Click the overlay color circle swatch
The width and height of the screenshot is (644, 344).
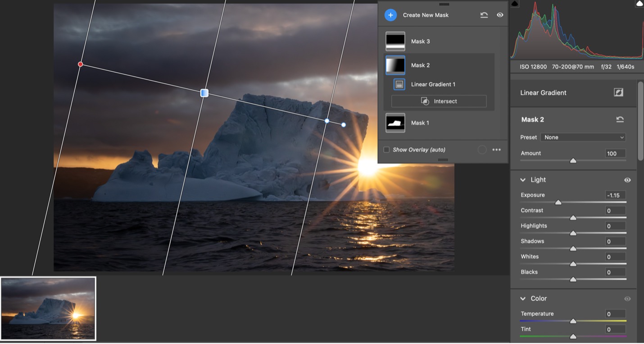[482, 150]
